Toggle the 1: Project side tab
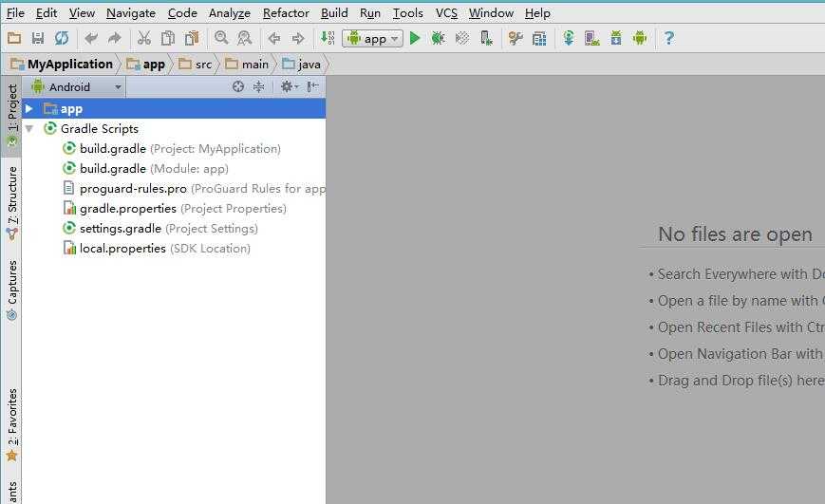825x504 pixels. (x=11, y=116)
